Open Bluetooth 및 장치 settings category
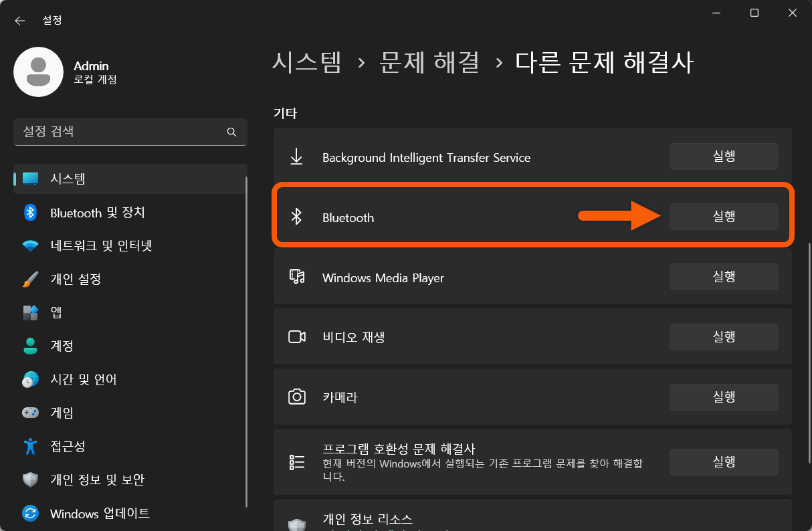 (x=130, y=213)
